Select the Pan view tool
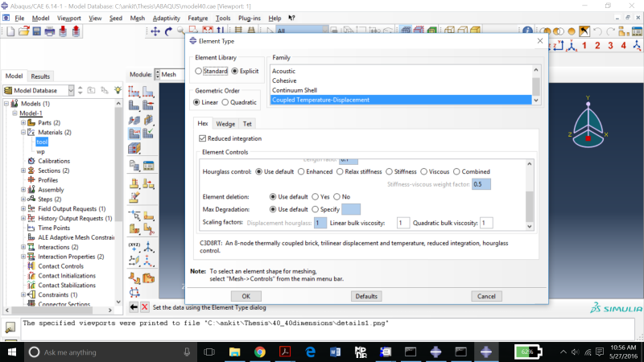 [x=155, y=31]
